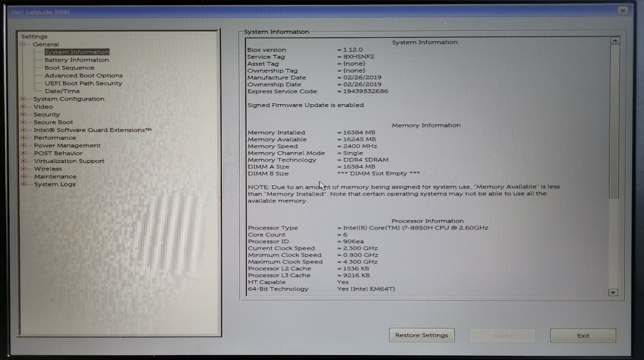644x360 pixels.
Task: Click the Processor ID 906ea value
Action: tap(353, 241)
